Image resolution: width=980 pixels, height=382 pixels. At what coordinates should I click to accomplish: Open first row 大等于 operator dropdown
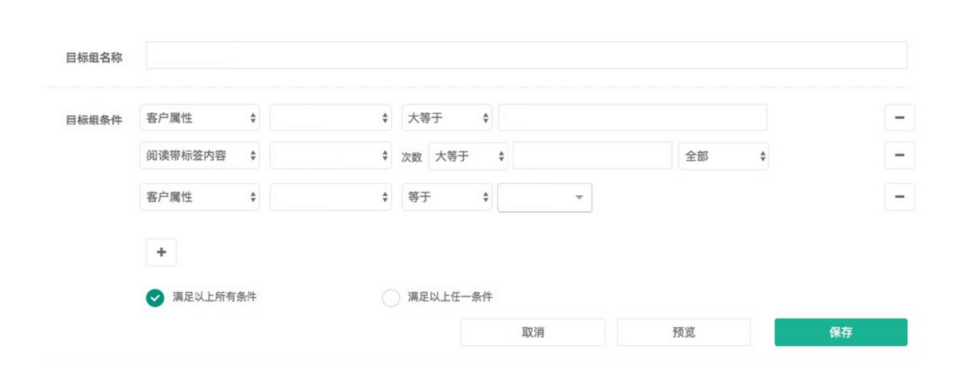click(447, 118)
